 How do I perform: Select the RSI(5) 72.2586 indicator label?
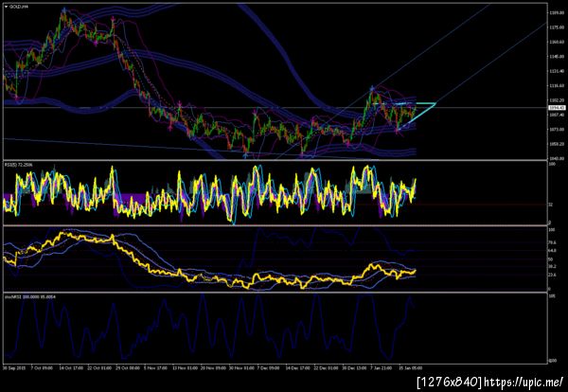(x=18, y=165)
